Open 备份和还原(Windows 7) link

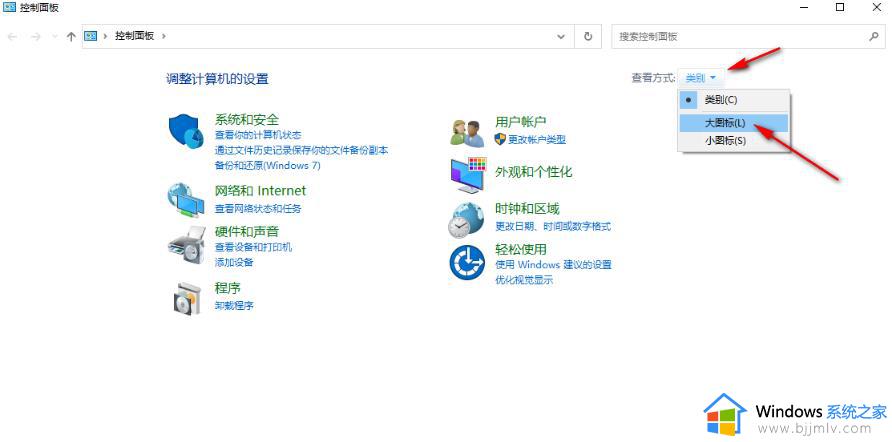(x=267, y=166)
